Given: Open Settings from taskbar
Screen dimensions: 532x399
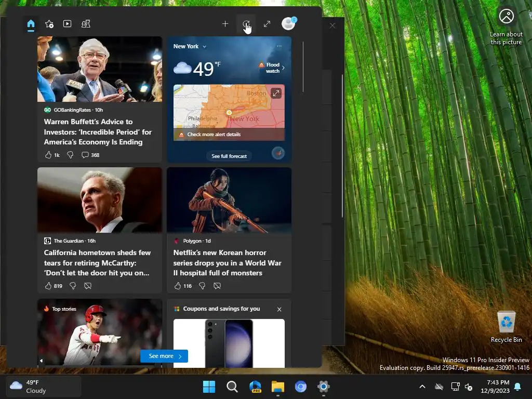Looking at the screenshot, I should (x=324, y=387).
